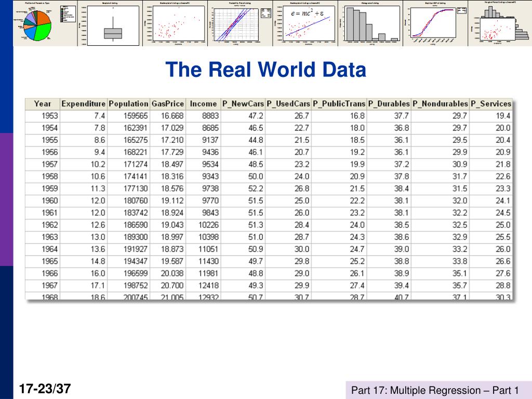
Task: Select the P_PublicTrans column header
Action: click(339, 104)
